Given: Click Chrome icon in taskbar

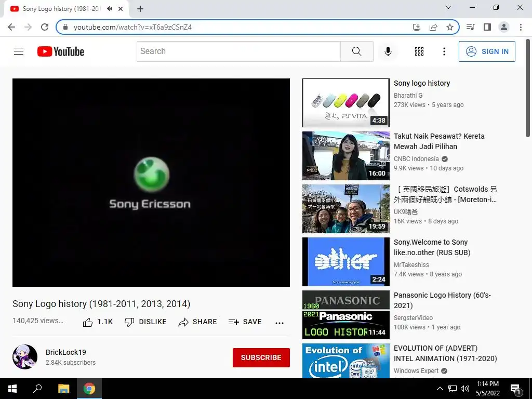Looking at the screenshot, I should point(89,389).
